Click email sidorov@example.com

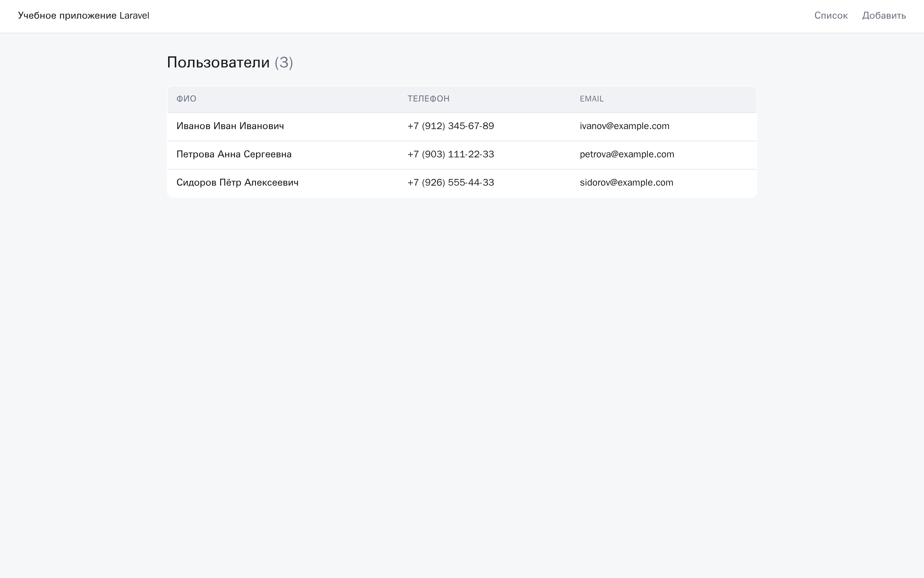click(x=626, y=183)
